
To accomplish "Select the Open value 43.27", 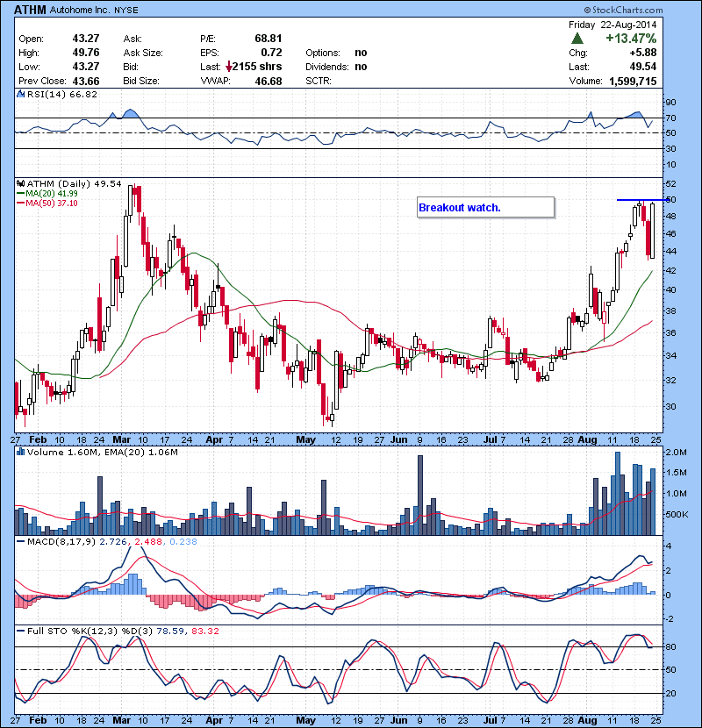I will pos(86,39).
